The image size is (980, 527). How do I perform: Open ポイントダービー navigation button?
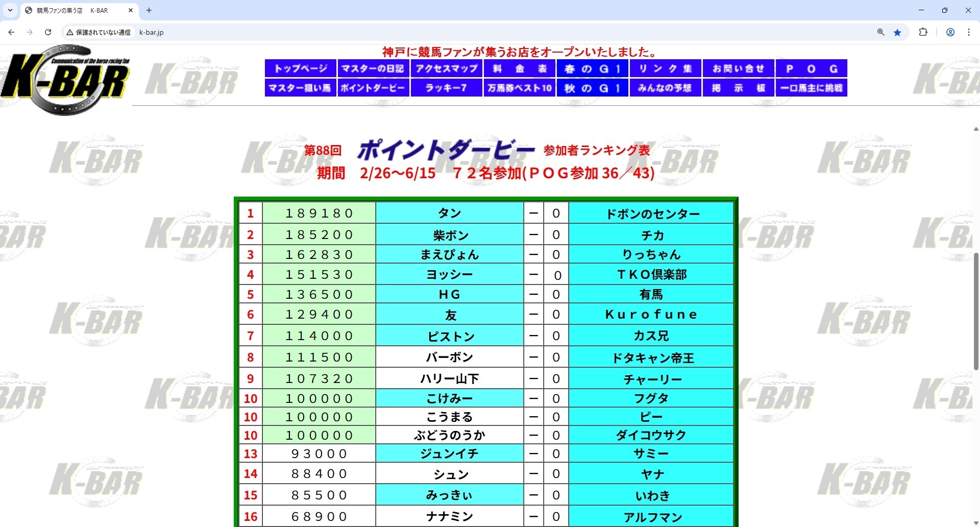373,88
